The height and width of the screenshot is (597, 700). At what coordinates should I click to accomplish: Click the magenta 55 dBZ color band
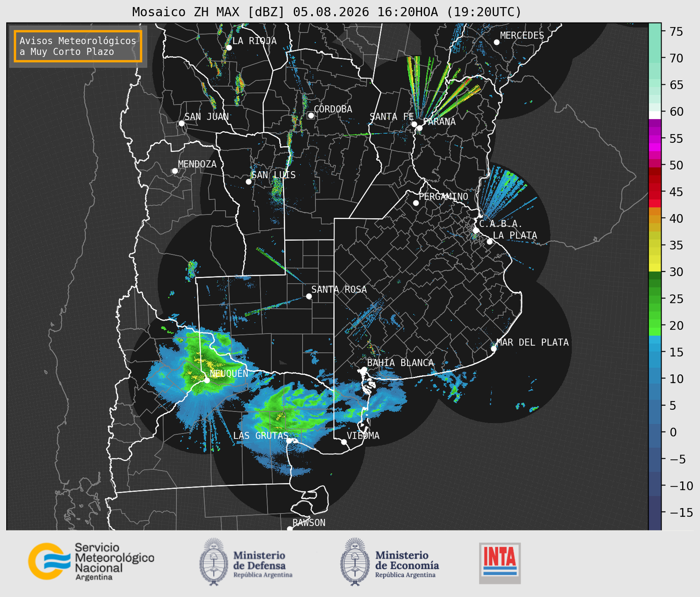tap(655, 138)
